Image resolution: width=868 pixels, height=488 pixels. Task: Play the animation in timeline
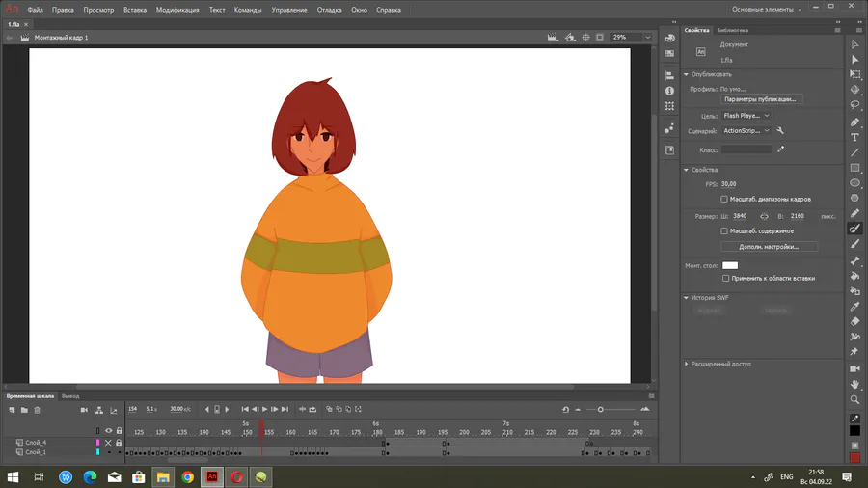264,410
